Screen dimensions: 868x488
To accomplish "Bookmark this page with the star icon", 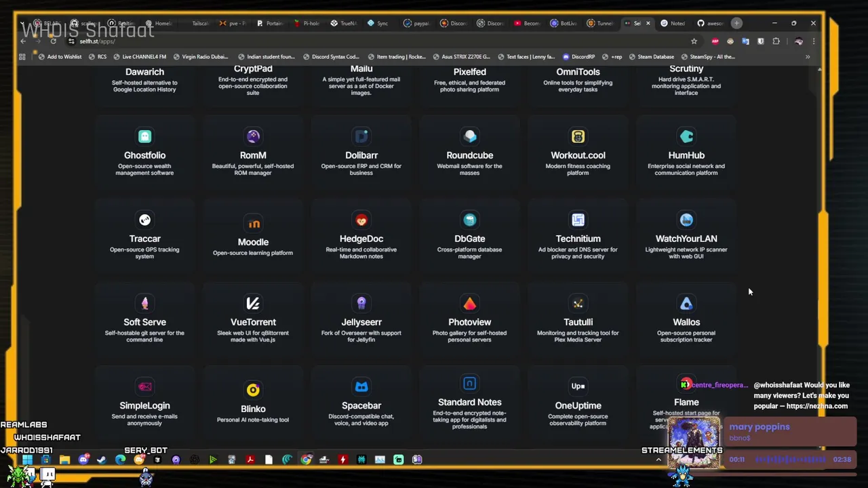I will pos(694,41).
